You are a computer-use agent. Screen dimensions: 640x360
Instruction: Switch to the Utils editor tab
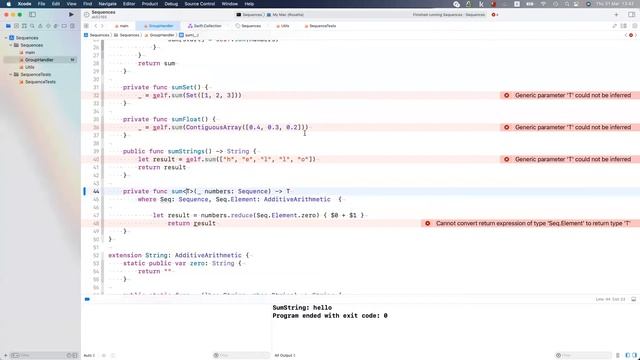pos(282,26)
